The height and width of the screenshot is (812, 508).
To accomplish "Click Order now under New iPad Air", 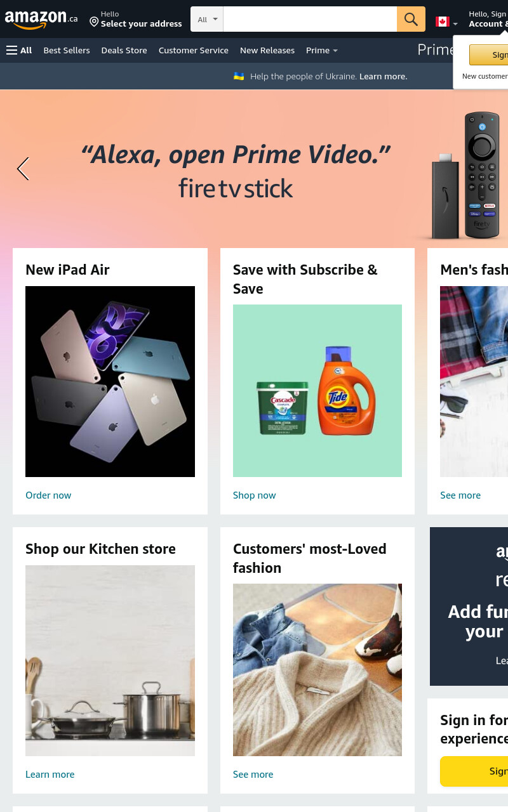I will point(48,495).
